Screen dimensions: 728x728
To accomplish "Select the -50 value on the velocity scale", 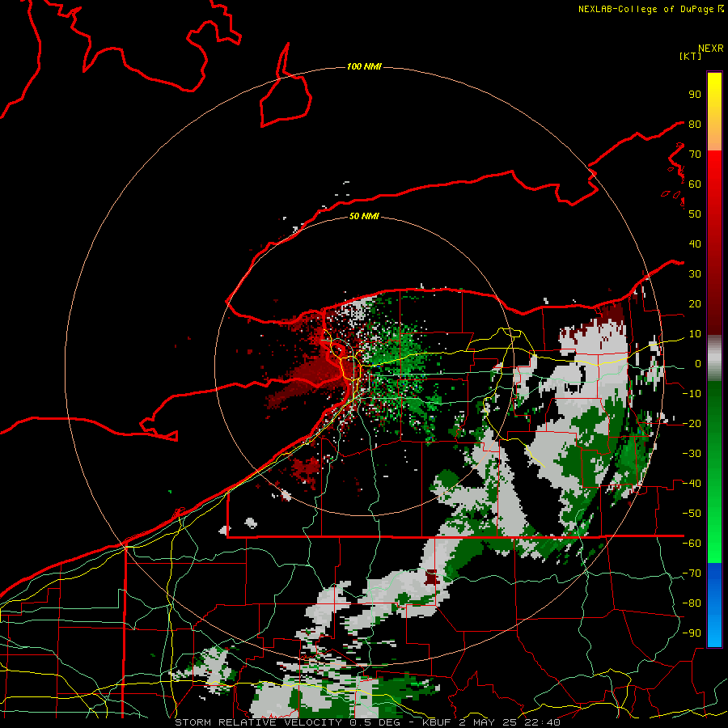I will [x=692, y=514].
